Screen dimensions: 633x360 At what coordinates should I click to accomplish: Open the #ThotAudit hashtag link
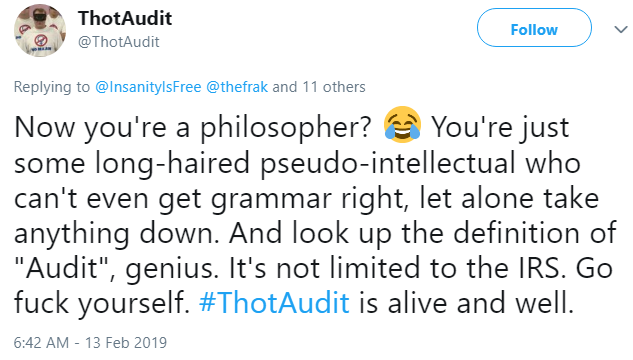(x=274, y=303)
